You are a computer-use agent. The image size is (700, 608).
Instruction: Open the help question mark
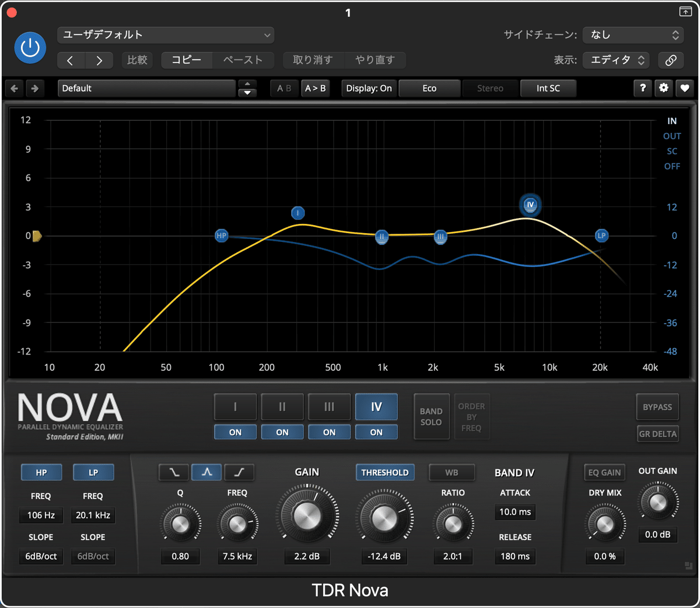(643, 88)
